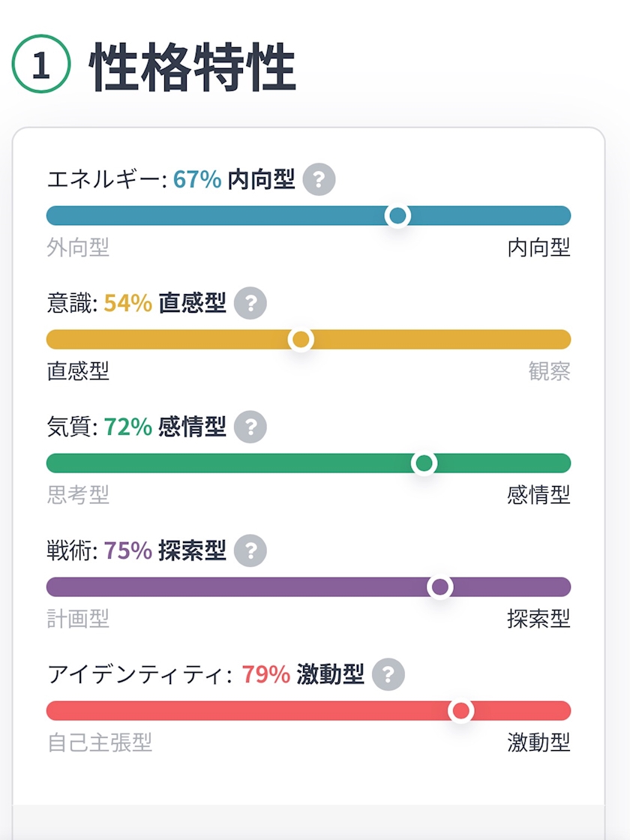Click the green 気質 slider handle
The height and width of the screenshot is (840, 630).
point(424,463)
